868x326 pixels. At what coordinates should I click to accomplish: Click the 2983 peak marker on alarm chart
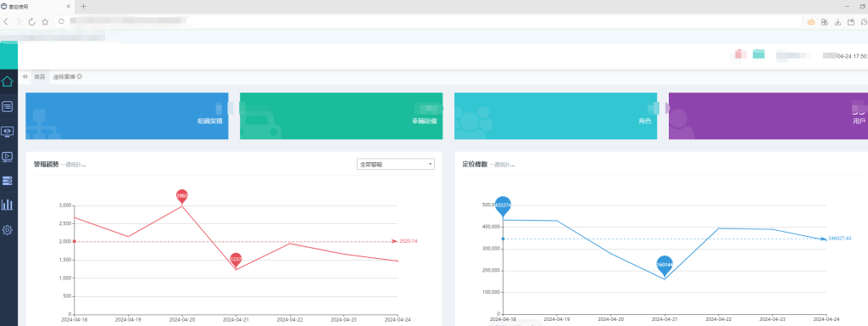[182, 196]
